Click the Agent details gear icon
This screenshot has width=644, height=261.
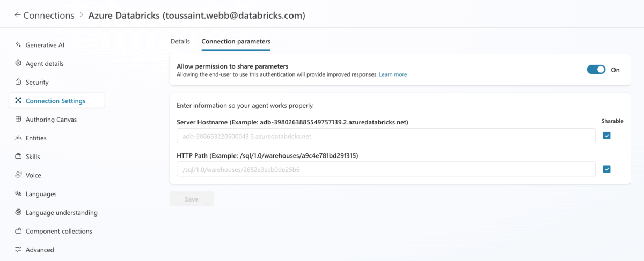click(18, 63)
